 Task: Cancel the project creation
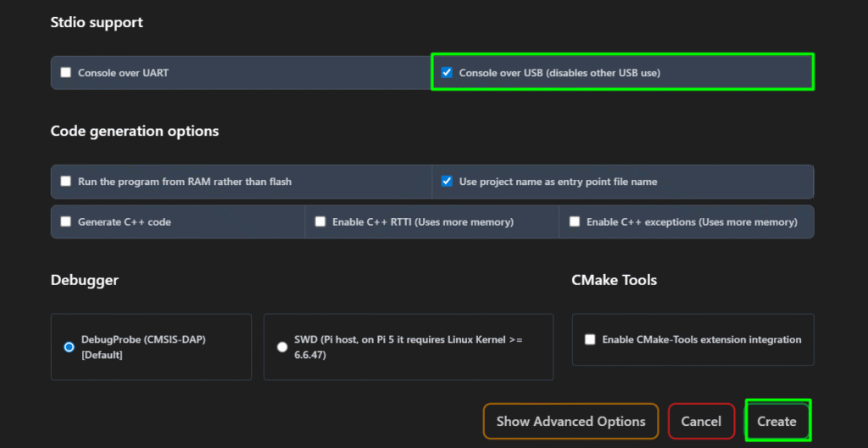point(701,421)
